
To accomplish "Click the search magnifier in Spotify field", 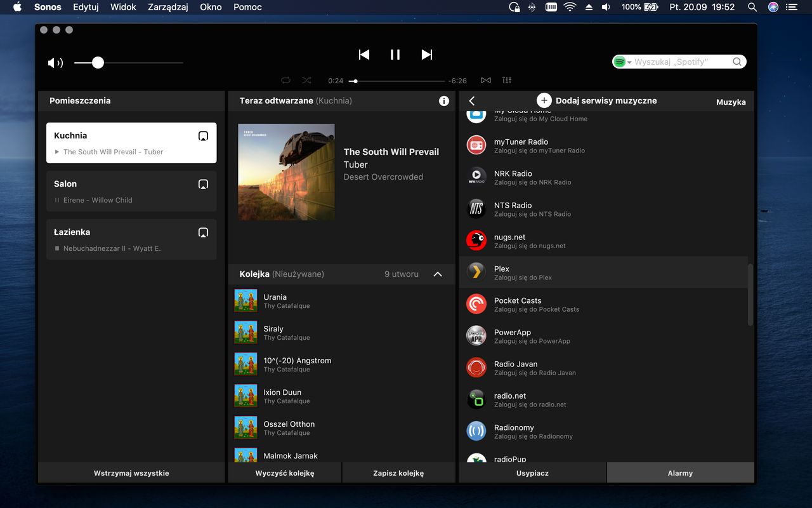I will coord(737,62).
